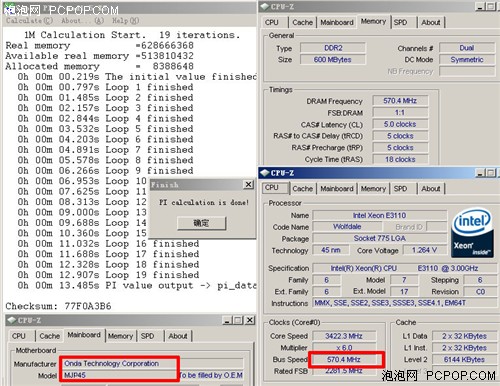Click Code Name field Wolfdale
The height and width of the screenshot is (386, 500).
(347, 227)
